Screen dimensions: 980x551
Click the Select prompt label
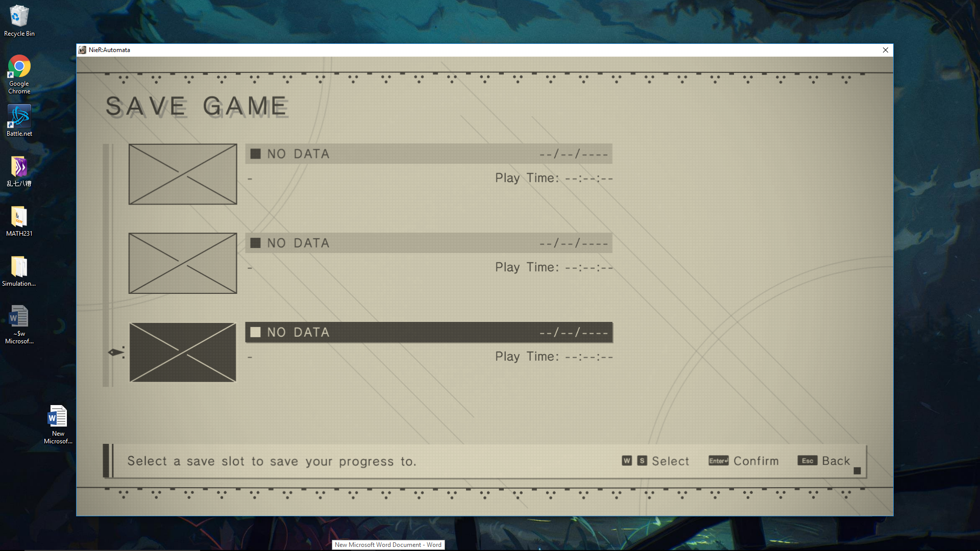click(x=670, y=461)
